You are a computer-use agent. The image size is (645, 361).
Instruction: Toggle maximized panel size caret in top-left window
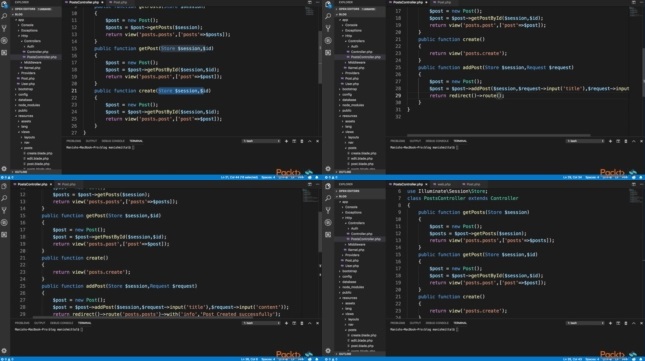(x=309, y=141)
